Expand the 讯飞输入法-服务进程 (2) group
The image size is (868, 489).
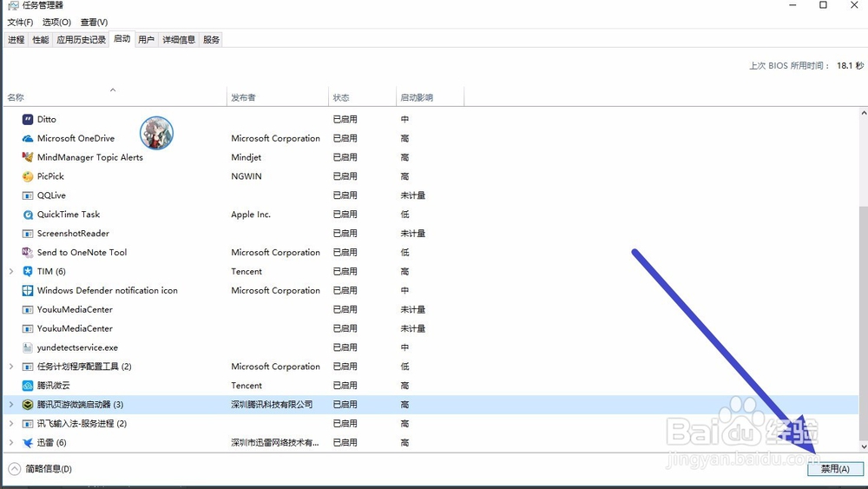coord(11,424)
